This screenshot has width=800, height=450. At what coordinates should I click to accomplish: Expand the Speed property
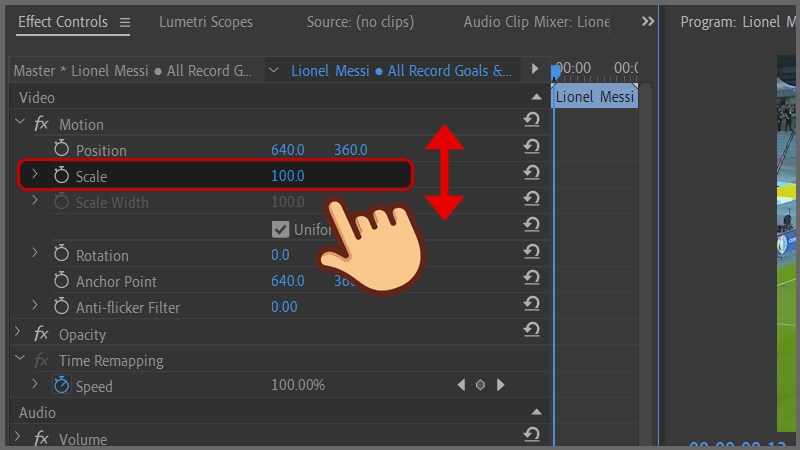coord(35,384)
